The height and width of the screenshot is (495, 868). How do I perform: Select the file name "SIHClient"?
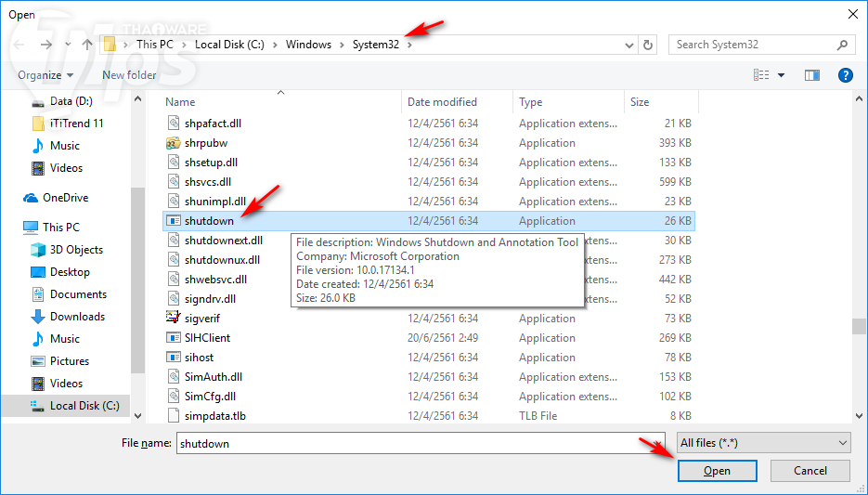(208, 338)
